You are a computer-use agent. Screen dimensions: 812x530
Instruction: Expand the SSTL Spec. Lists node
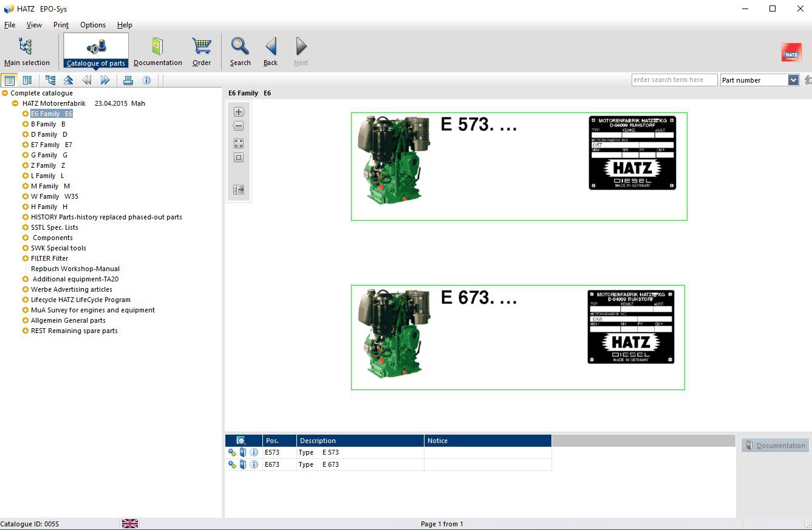(26, 227)
